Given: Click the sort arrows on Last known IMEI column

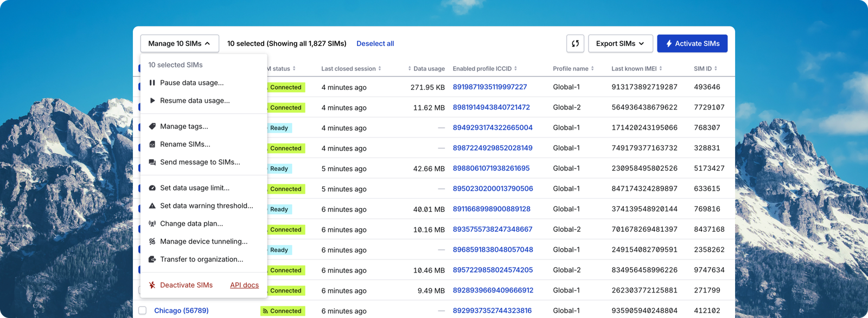Looking at the screenshot, I should 661,69.
